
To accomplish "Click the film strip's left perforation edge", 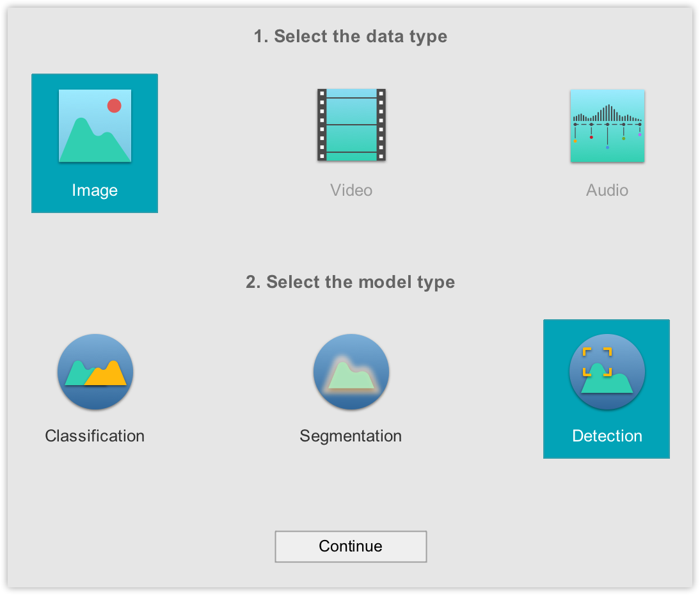I will [x=322, y=125].
